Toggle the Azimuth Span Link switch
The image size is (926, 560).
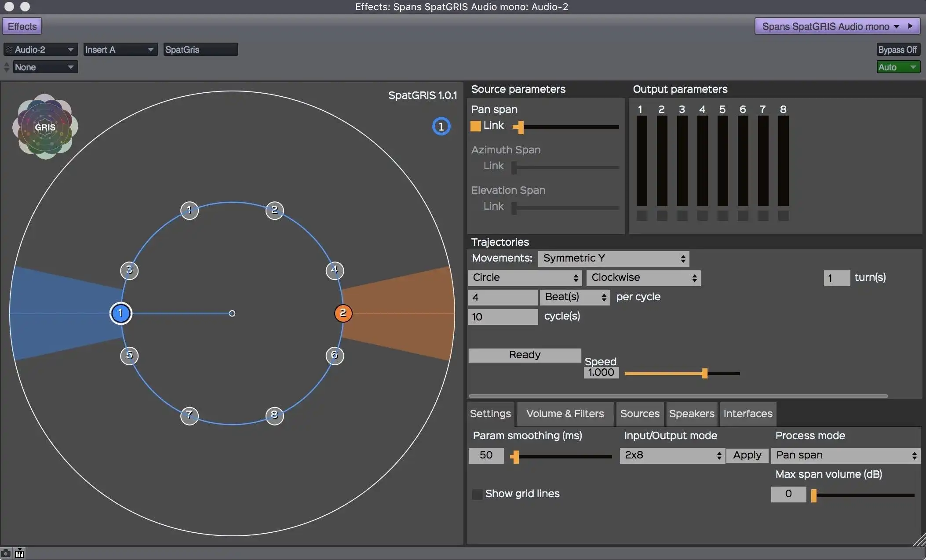[x=475, y=165]
